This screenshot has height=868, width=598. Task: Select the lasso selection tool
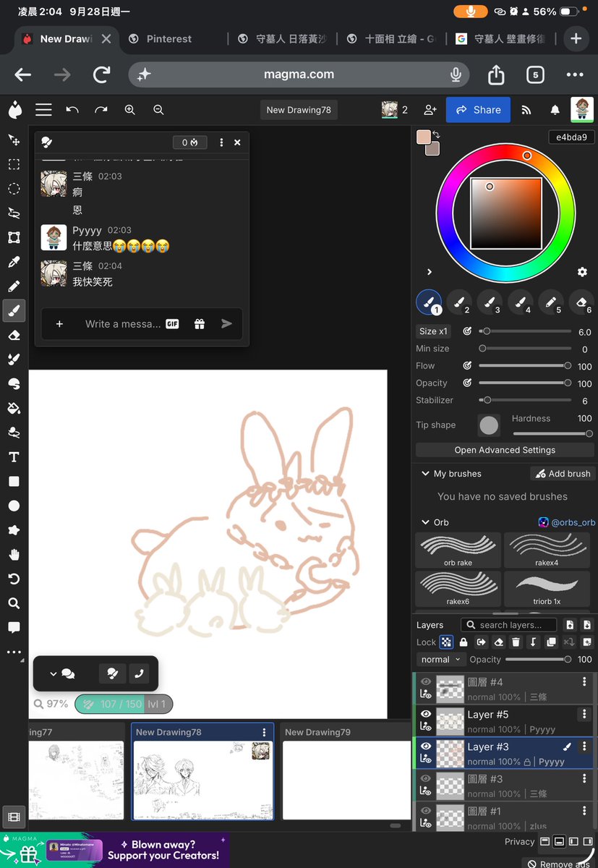point(14,213)
